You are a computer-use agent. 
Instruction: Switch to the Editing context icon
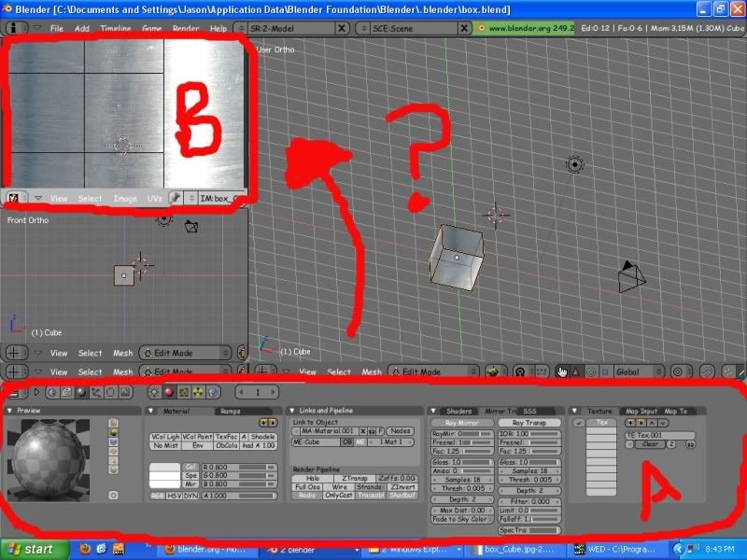(x=111, y=392)
